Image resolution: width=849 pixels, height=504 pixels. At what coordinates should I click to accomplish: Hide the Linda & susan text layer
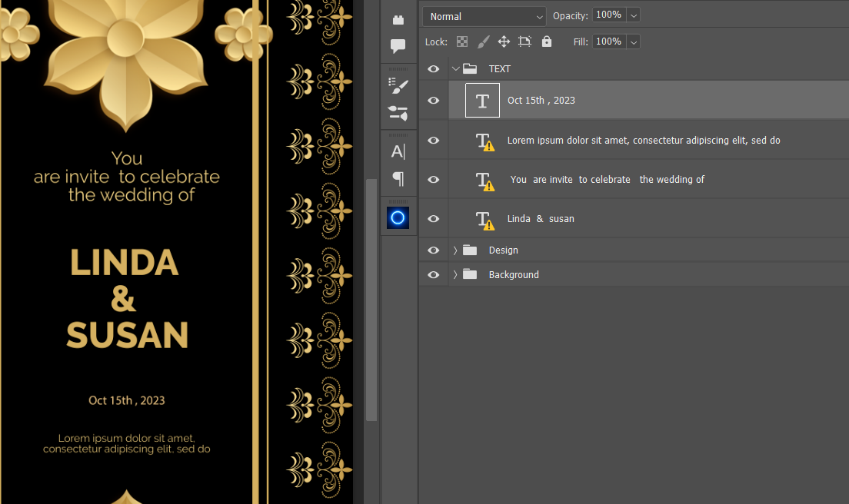434,219
